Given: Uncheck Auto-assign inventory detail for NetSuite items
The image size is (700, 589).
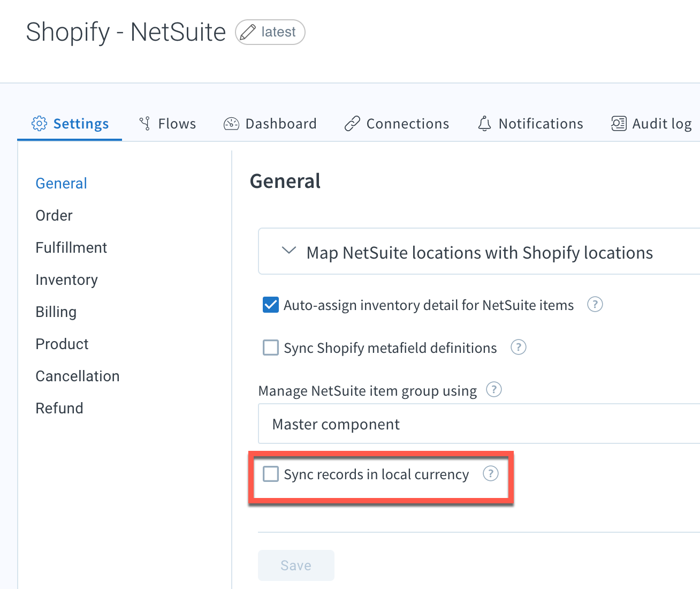Looking at the screenshot, I should pyautogui.click(x=271, y=305).
